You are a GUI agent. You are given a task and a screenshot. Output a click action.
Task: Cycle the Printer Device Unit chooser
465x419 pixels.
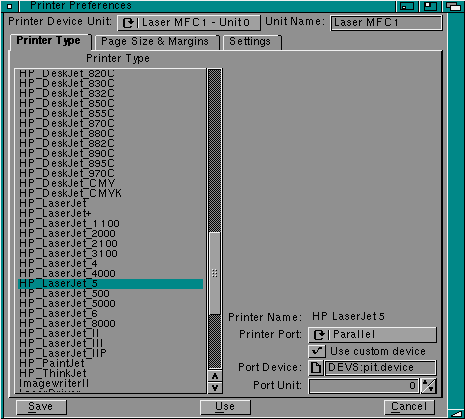click(189, 23)
